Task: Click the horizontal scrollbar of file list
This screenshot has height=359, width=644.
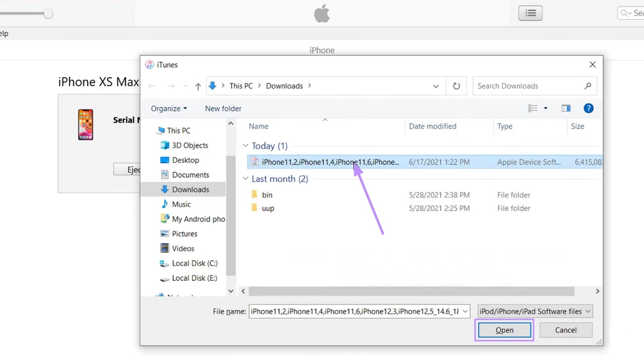Action: click(x=411, y=292)
